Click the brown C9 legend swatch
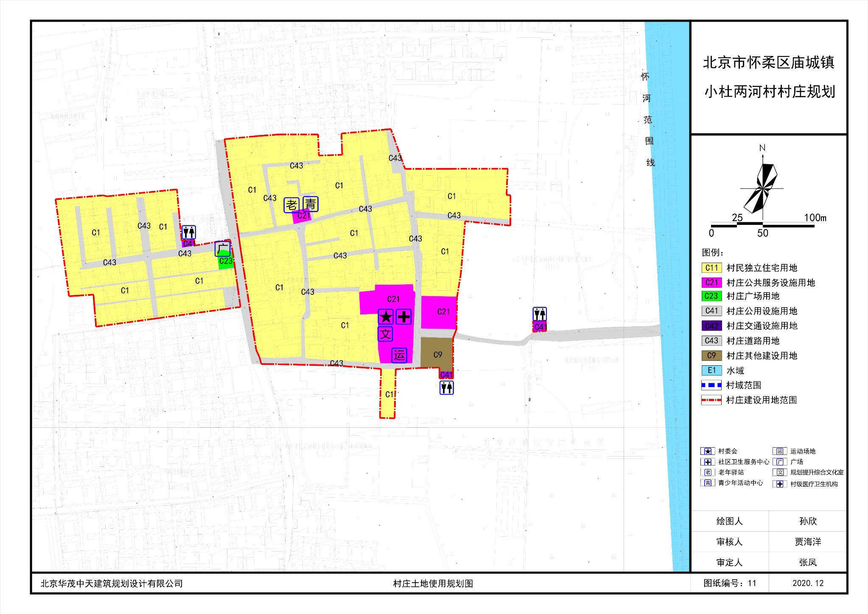The width and height of the screenshot is (868, 614). (x=711, y=356)
